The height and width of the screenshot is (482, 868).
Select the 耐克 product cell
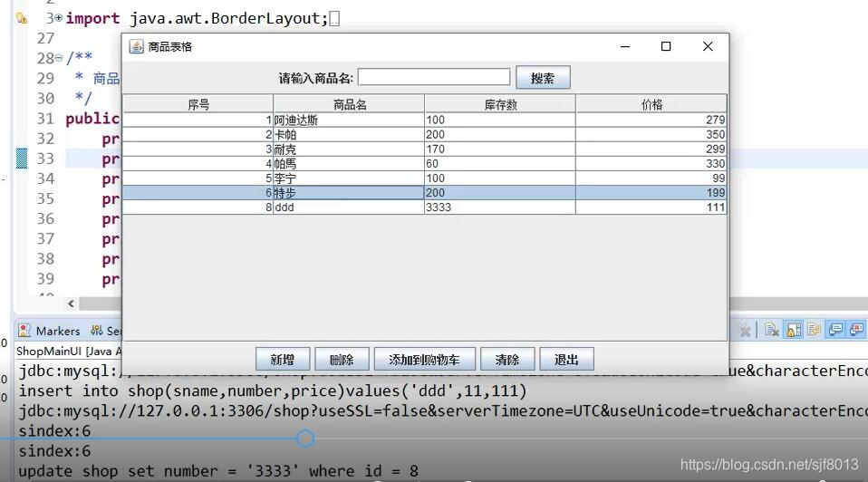click(349, 149)
